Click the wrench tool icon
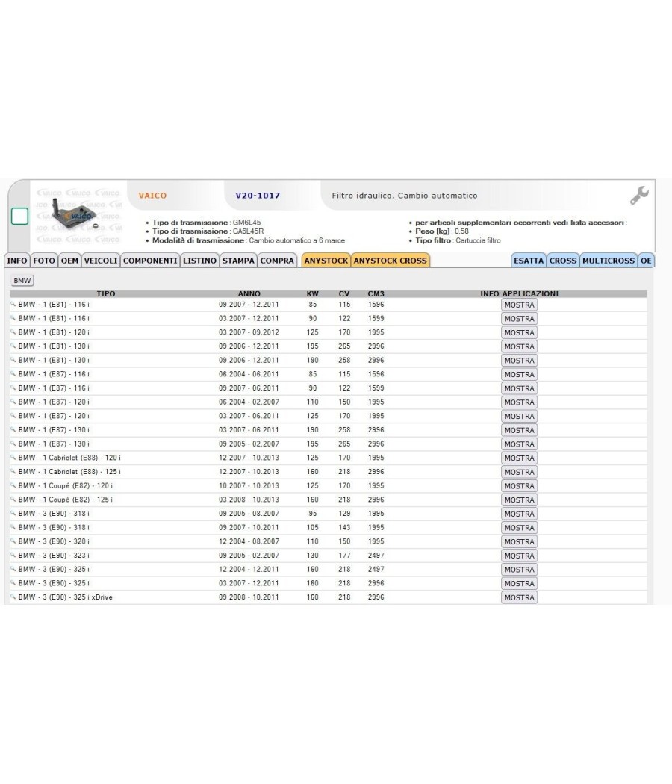The image size is (672, 784). (x=639, y=195)
